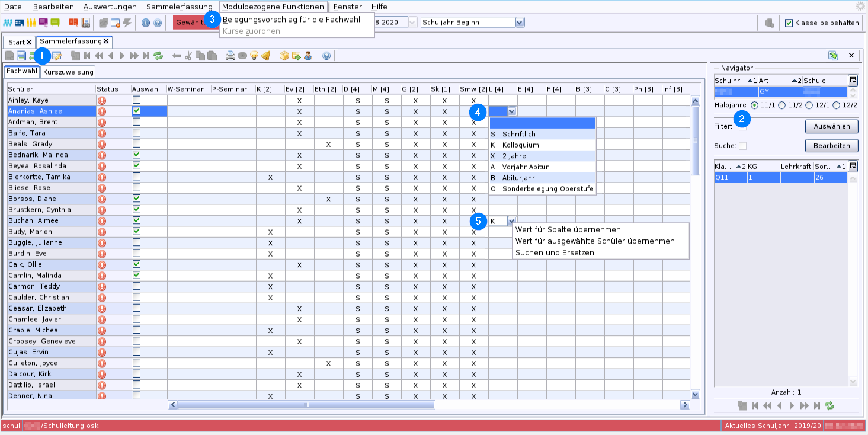
Task: Click the yellow box package icon
Action: click(284, 56)
